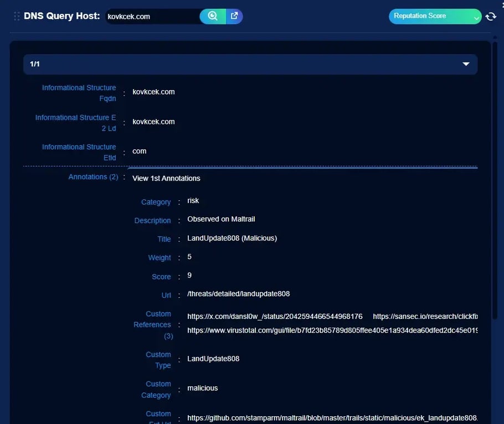Image resolution: width=504 pixels, height=424 pixels.
Task: Open View 1st Annotations
Action: coord(166,178)
